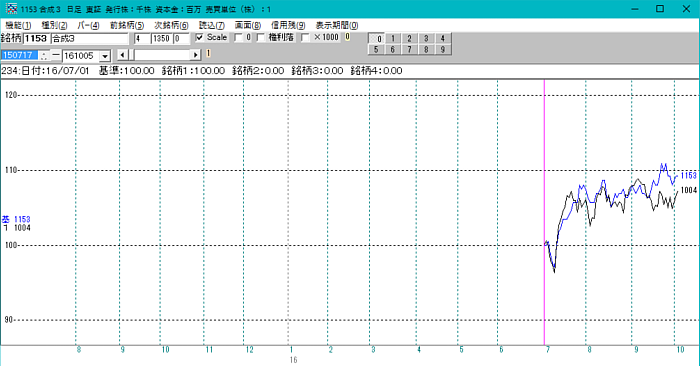Go to previous stock via 前銘柄(5)

pyautogui.click(x=127, y=25)
